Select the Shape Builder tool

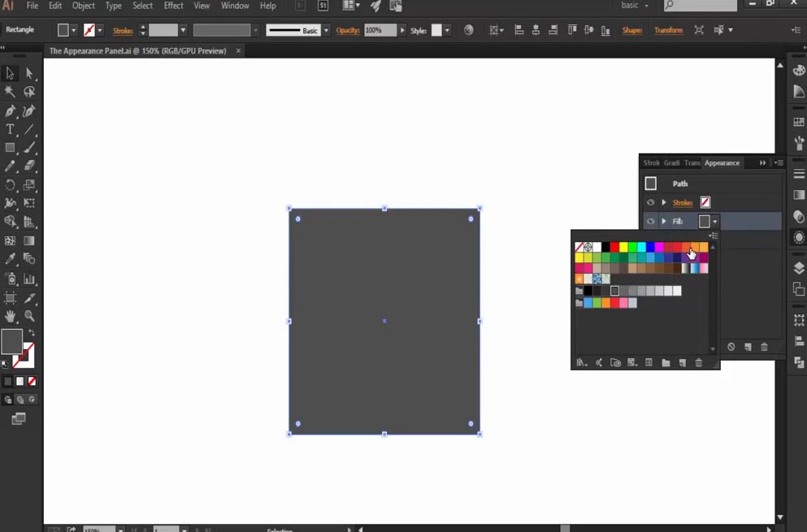10,222
